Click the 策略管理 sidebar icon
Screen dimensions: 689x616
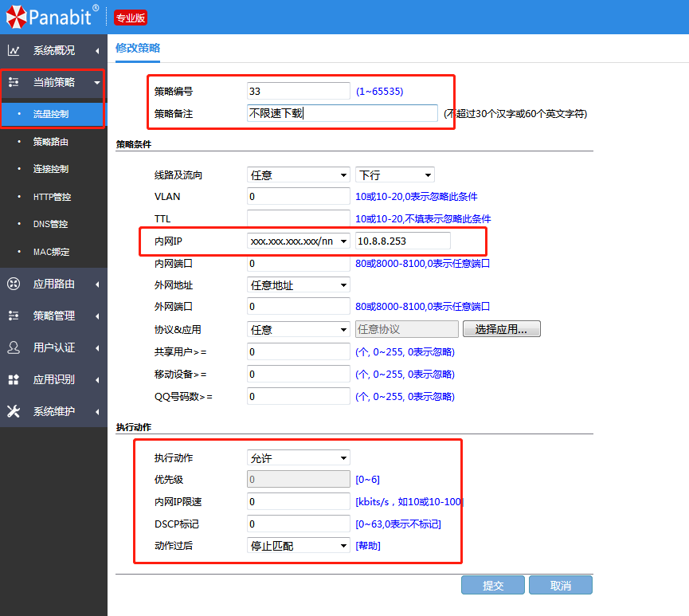tap(14, 316)
